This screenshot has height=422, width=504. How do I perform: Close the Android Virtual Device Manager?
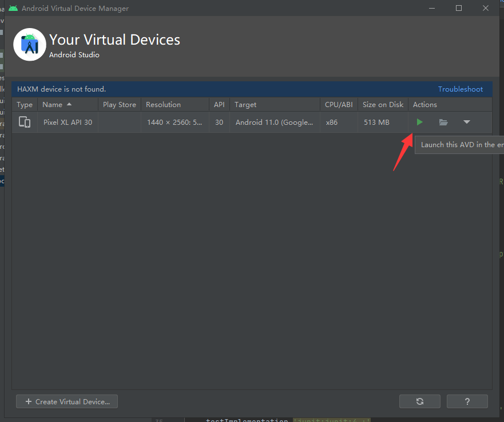click(486, 9)
